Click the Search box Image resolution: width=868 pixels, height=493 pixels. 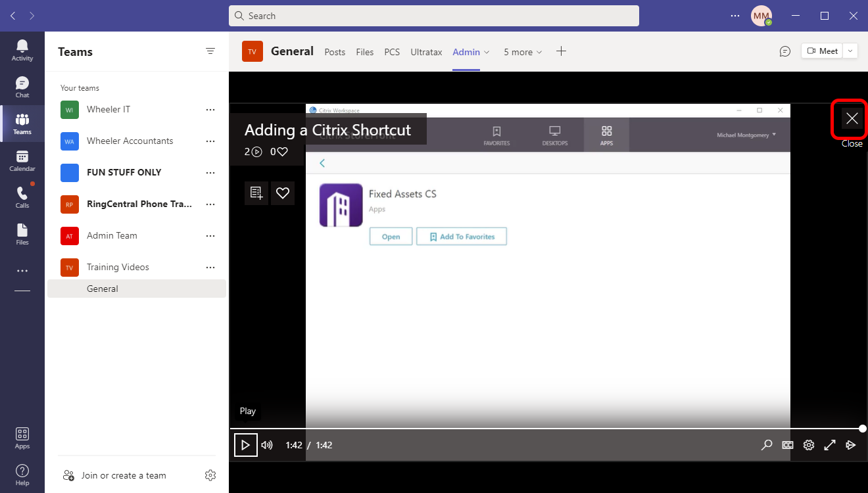pyautogui.click(x=434, y=16)
